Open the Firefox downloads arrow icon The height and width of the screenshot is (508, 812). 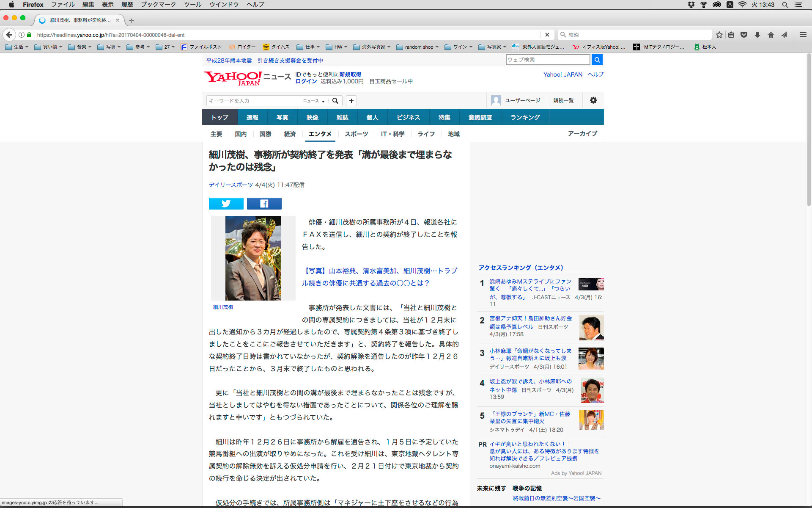click(x=757, y=35)
